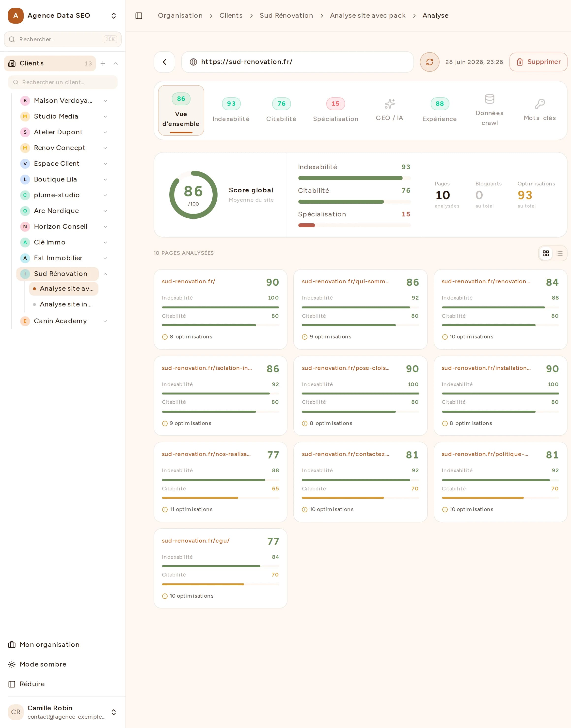
Task: Toggle the sidebar panel icon
Action: tap(139, 16)
